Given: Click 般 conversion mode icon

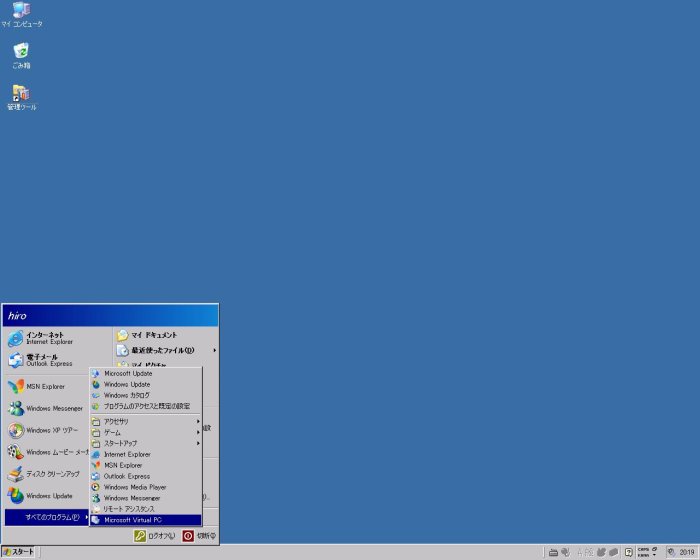Looking at the screenshot, I should (x=589, y=553).
